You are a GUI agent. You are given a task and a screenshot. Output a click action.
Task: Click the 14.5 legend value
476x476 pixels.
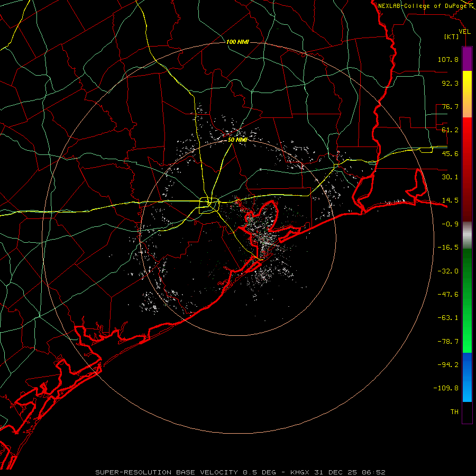(x=450, y=200)
